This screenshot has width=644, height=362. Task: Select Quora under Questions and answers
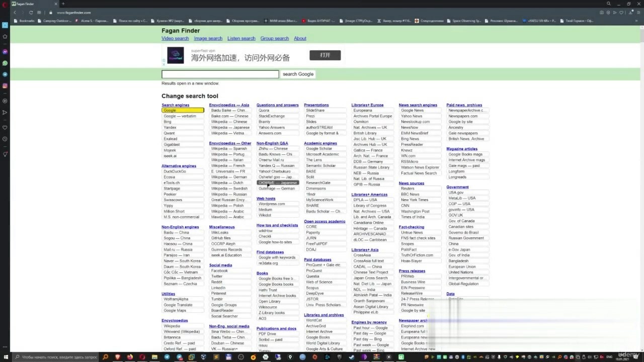click(278, 110)
